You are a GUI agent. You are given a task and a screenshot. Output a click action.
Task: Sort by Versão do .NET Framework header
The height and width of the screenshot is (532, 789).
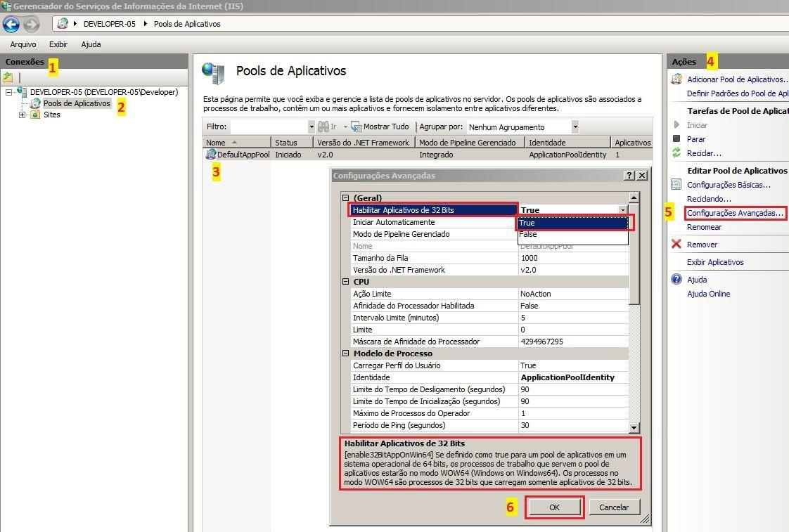pyautogui.click(x=364, y=142)
